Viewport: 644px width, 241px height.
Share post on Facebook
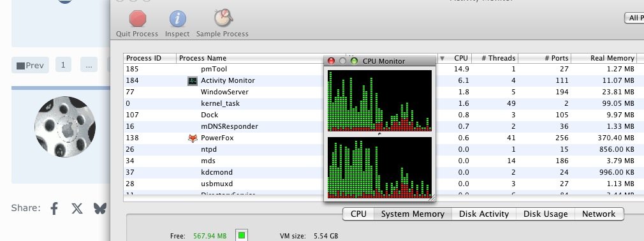coord(54,208)
